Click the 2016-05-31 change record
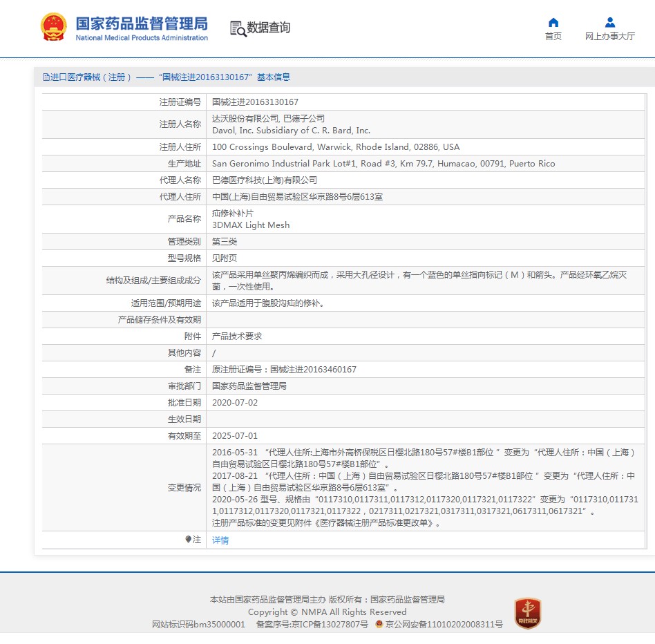Viewport: 655px width, 644px height. coord(424,458)
